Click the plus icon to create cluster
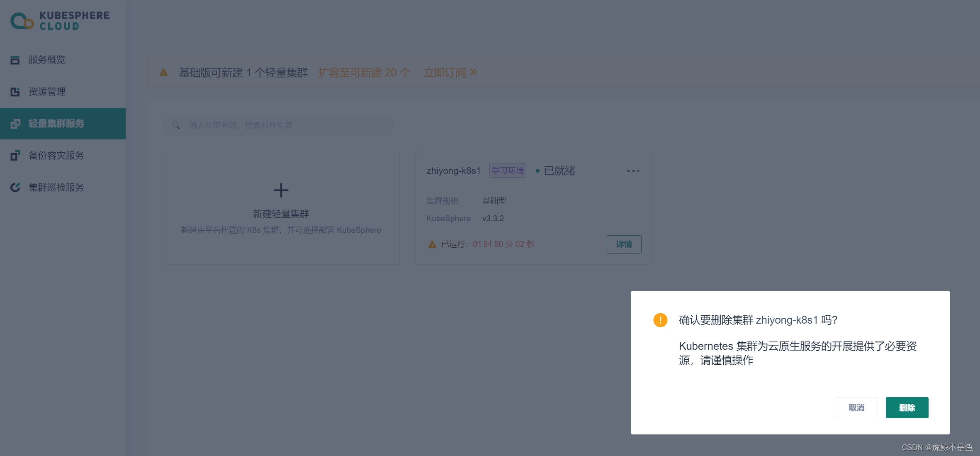The width and height of the screenshot is (980, 456). 281,190
